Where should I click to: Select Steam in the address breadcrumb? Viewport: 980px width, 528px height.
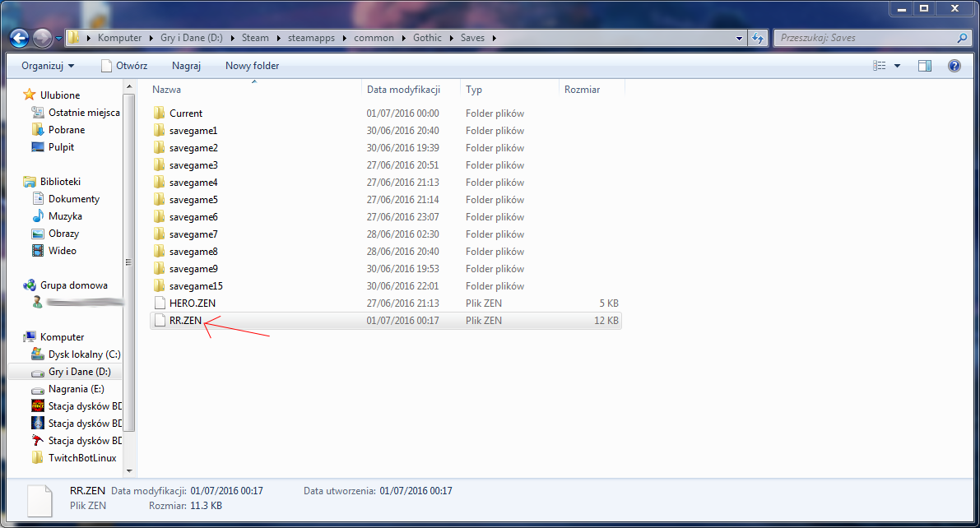(255, 38)
